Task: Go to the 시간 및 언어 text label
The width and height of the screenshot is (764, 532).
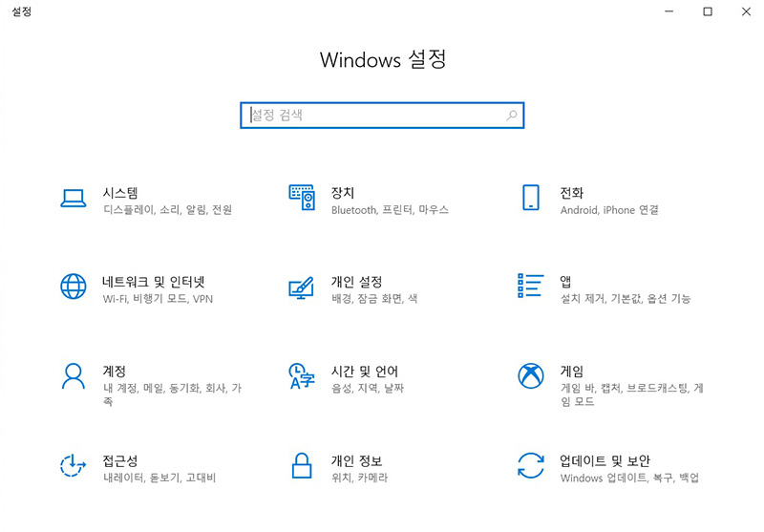Action: point(365,371)
